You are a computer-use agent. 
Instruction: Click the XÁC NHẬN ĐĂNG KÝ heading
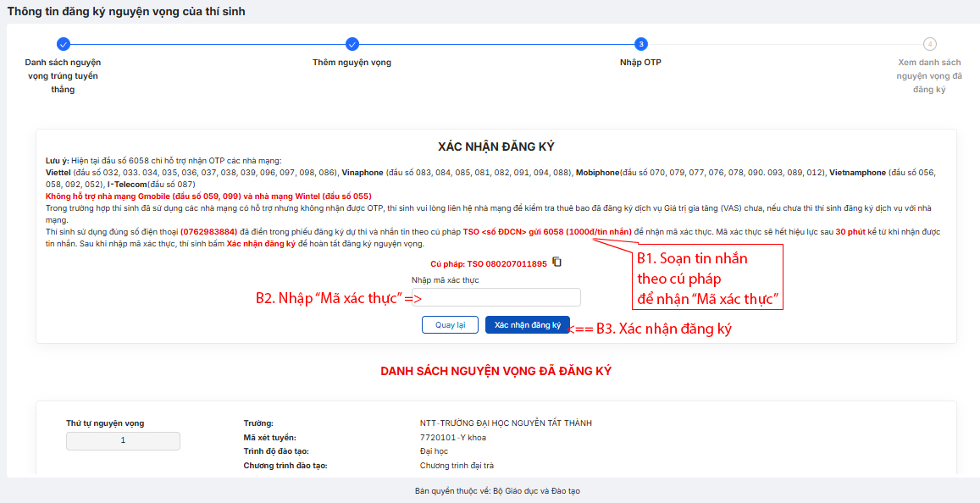click(496, 146)
